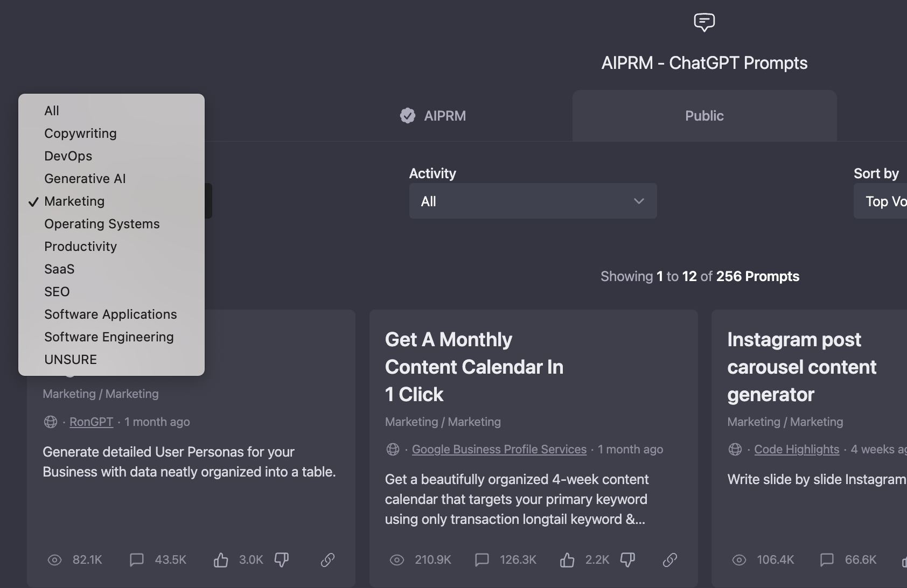Viewport: 907px width, 588px height.
Task: Open the Sort by dropdown
Action: click(x=880, y=201)
